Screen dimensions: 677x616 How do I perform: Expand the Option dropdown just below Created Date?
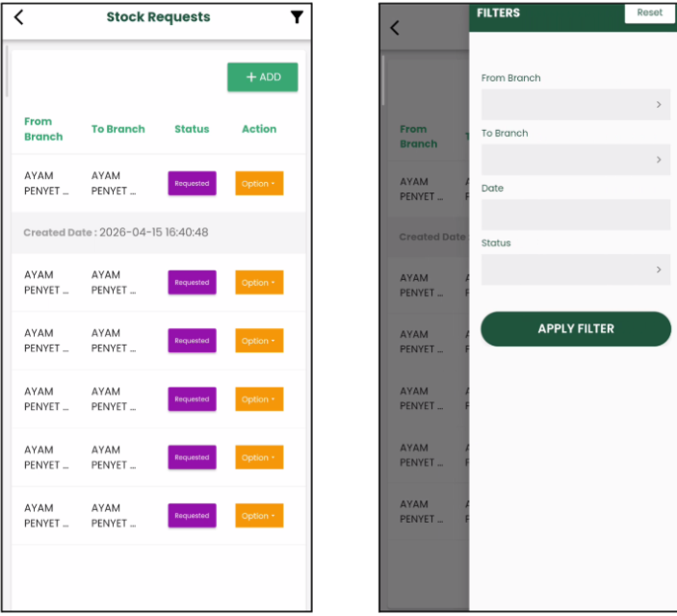[259, 283]
